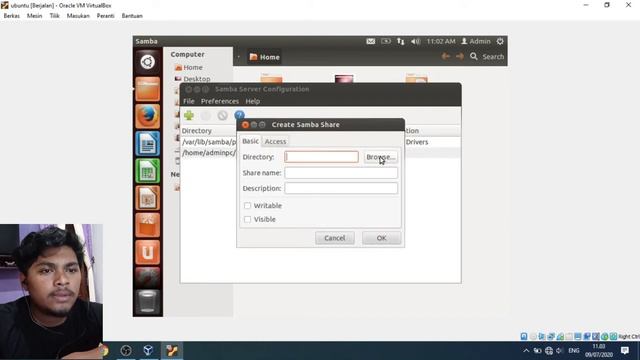Open Ubuntu Dash home launcher icon
The width and height of the screenshot is (640, 360).
147,62
